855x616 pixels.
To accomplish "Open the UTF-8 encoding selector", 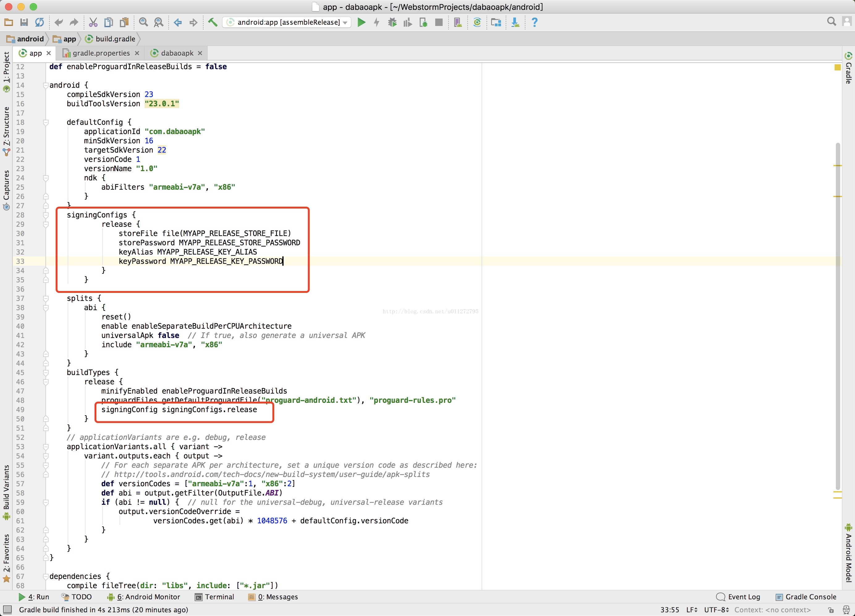I will (716, 610).
